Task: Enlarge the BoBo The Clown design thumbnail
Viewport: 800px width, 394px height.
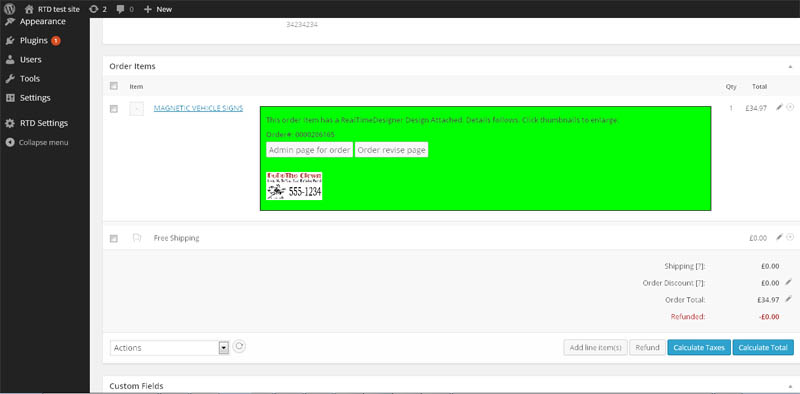Action: [x=294, y=186]
